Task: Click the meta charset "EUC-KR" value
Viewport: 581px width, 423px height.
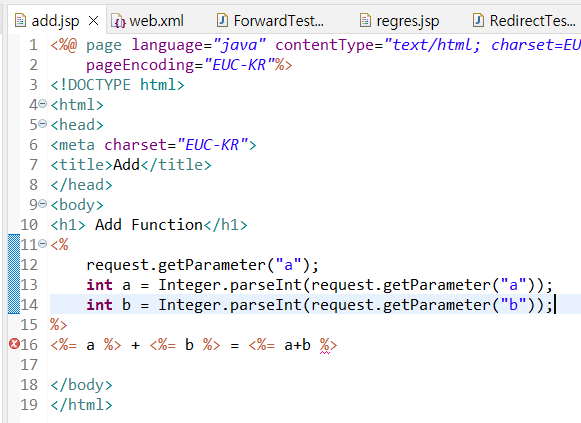Action: [213, 145]
